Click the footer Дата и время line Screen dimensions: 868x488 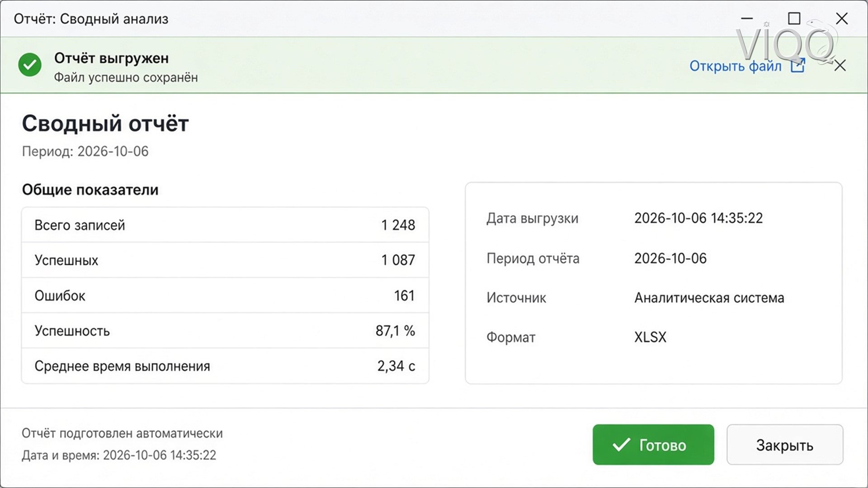[x=119, y=455]
